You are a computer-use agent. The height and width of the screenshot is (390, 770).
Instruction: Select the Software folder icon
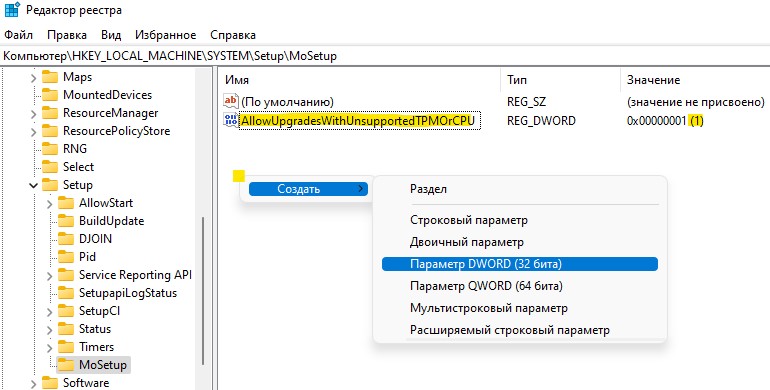50,383
